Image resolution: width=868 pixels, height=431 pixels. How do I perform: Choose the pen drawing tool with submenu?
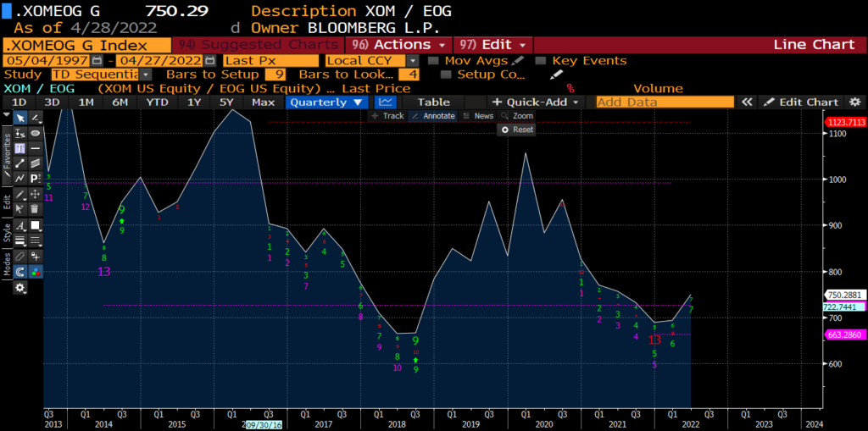(x=36, y=118)
